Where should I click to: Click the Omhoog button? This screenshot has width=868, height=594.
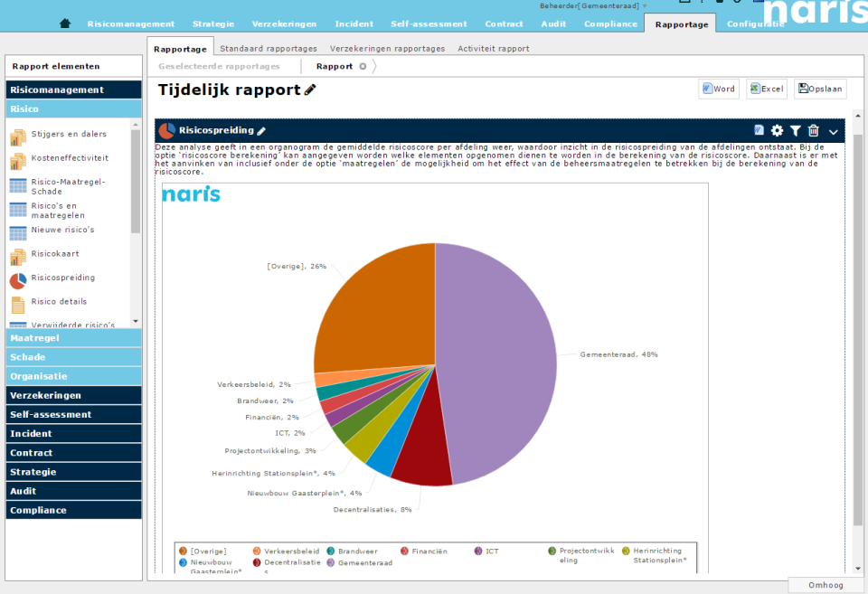[x=824, y=585]
